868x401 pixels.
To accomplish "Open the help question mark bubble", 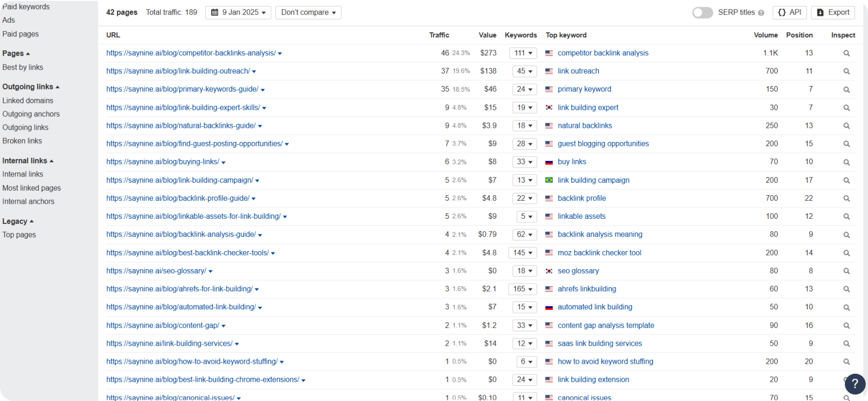I will pos(855,384).
